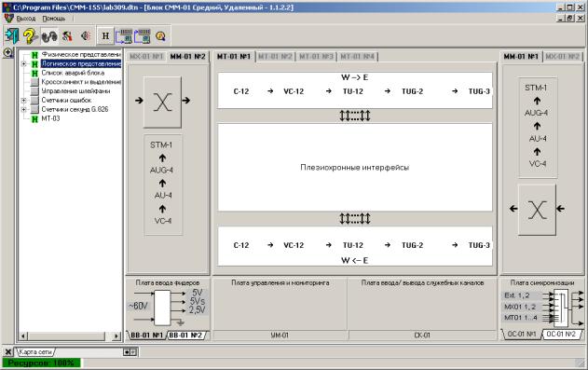This screenshot has height=370, width=588.
Task: Click the exit door toolbar icon
Action: click(x=12, y=36)
